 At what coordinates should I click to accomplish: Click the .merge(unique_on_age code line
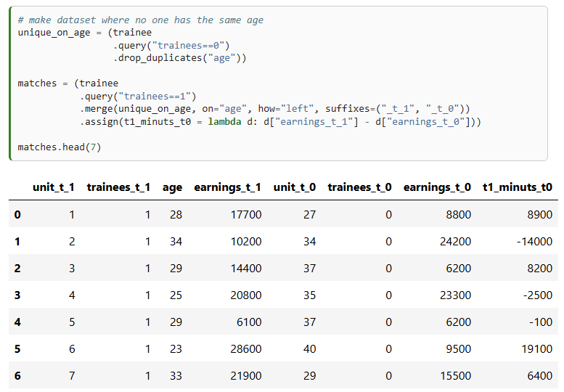pos(275,109)
